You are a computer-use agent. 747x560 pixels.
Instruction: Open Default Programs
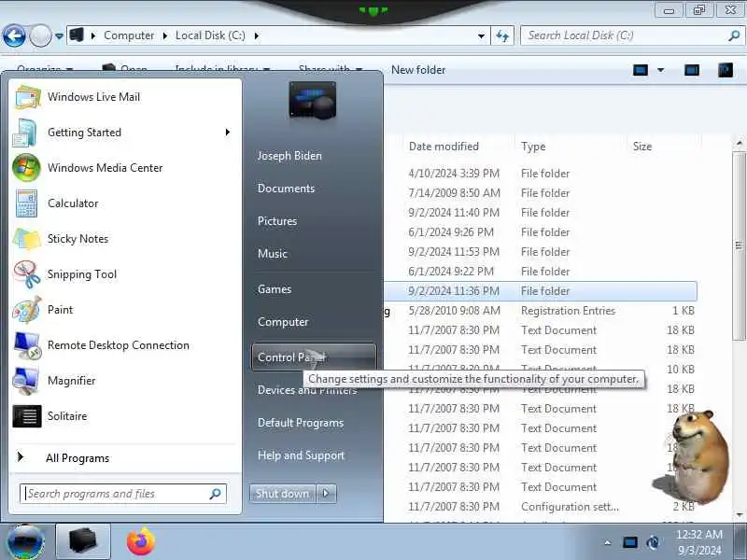301,423
